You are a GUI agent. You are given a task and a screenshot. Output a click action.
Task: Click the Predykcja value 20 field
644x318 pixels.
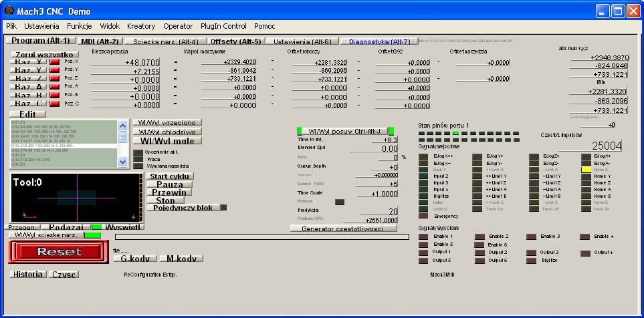coord(379,211)
